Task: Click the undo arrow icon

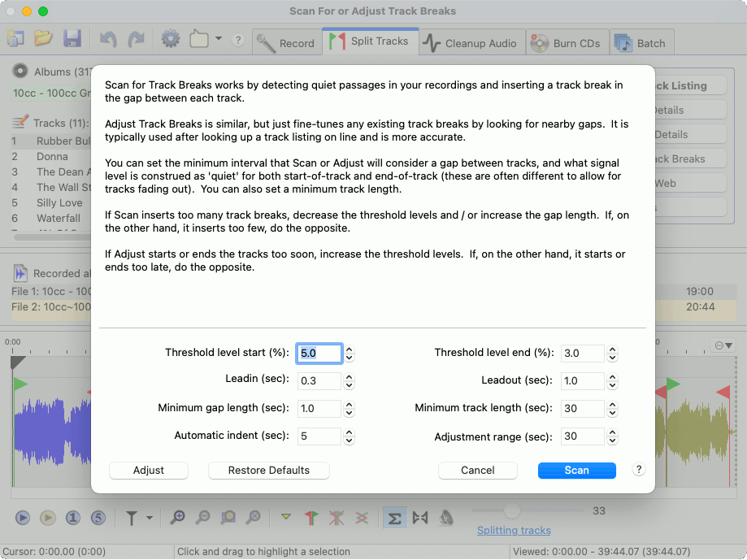Action: click(x=108, y=38)
